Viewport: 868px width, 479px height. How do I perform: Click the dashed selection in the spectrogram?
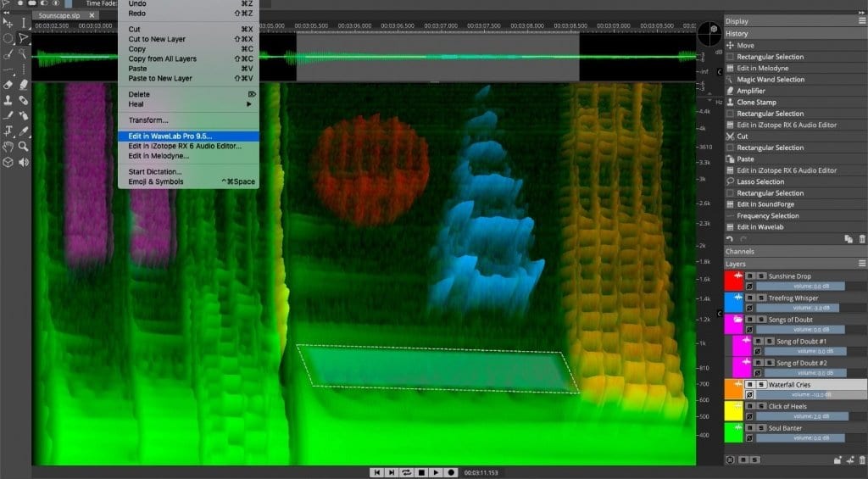(438, 369)
